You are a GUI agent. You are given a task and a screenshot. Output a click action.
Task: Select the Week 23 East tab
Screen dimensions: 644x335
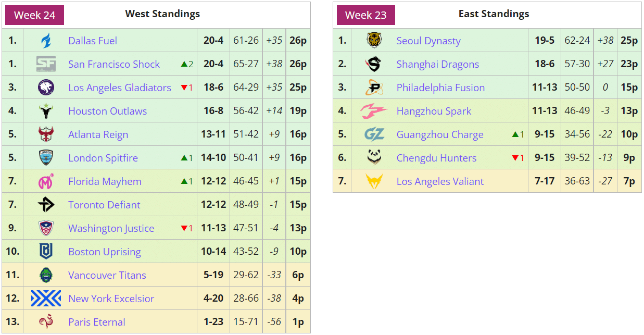(x=365, y=15)
